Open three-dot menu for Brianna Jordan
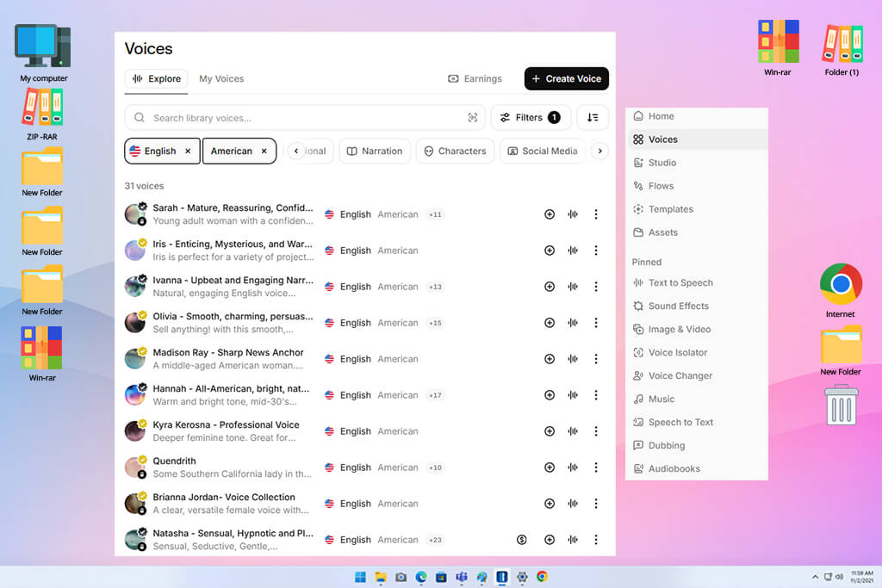 (x=596, y=504)
